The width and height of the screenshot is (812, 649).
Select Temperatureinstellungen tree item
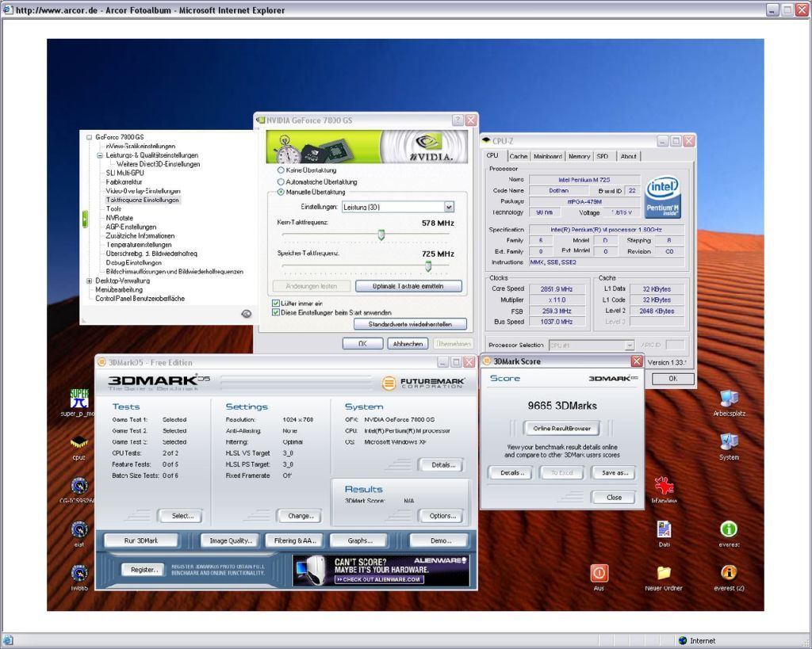[x=139, y=245]
